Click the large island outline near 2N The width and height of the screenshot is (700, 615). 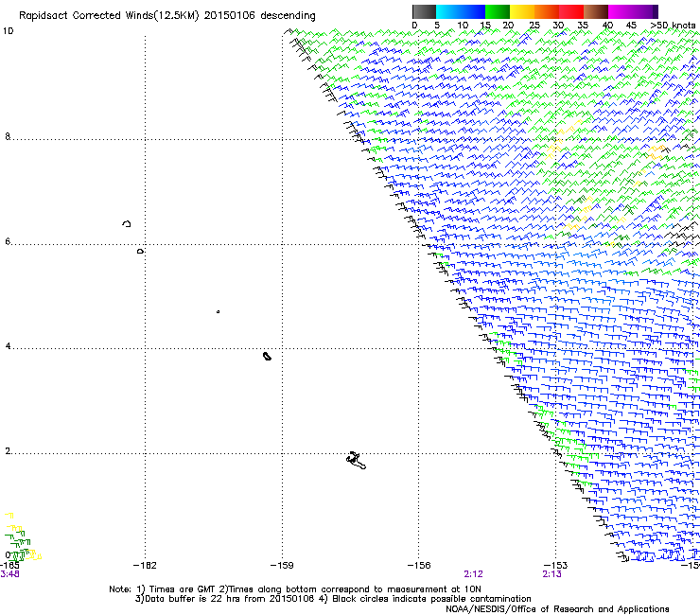point(356,461)
